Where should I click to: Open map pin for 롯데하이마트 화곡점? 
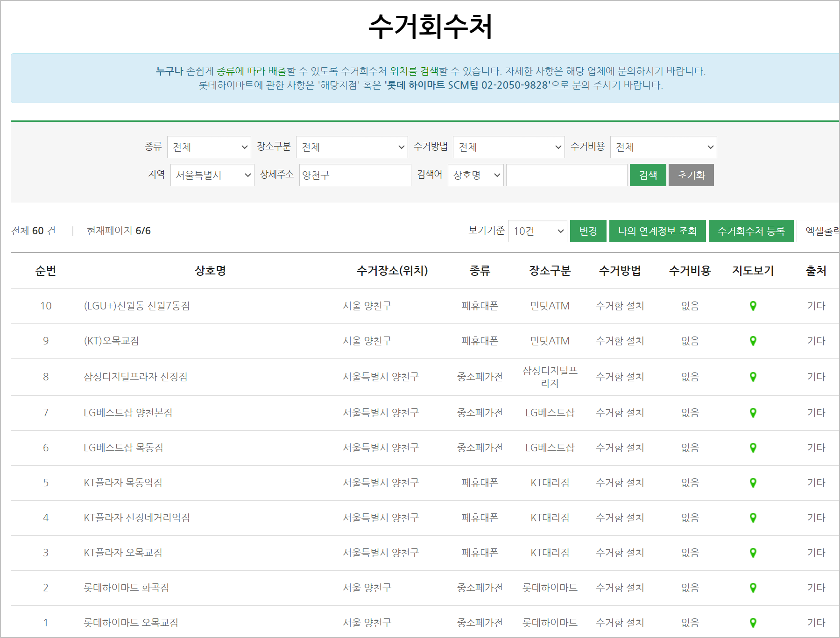coord(753,588)
